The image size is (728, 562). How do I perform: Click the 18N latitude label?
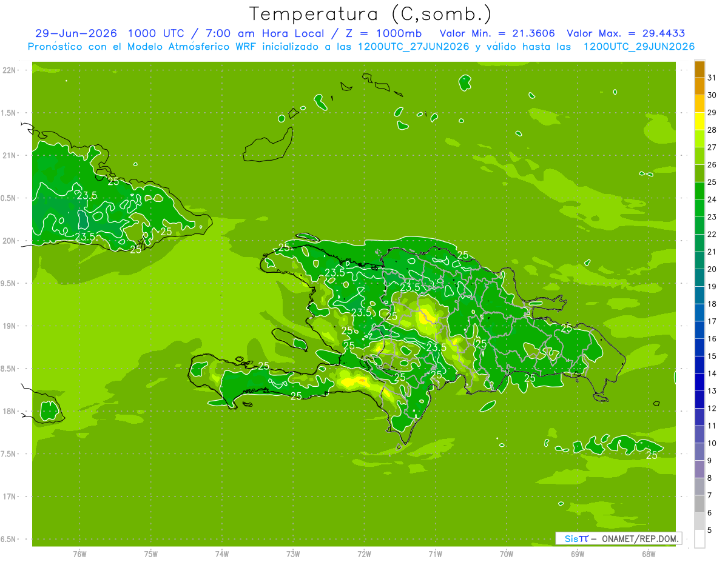coord(9,411)
